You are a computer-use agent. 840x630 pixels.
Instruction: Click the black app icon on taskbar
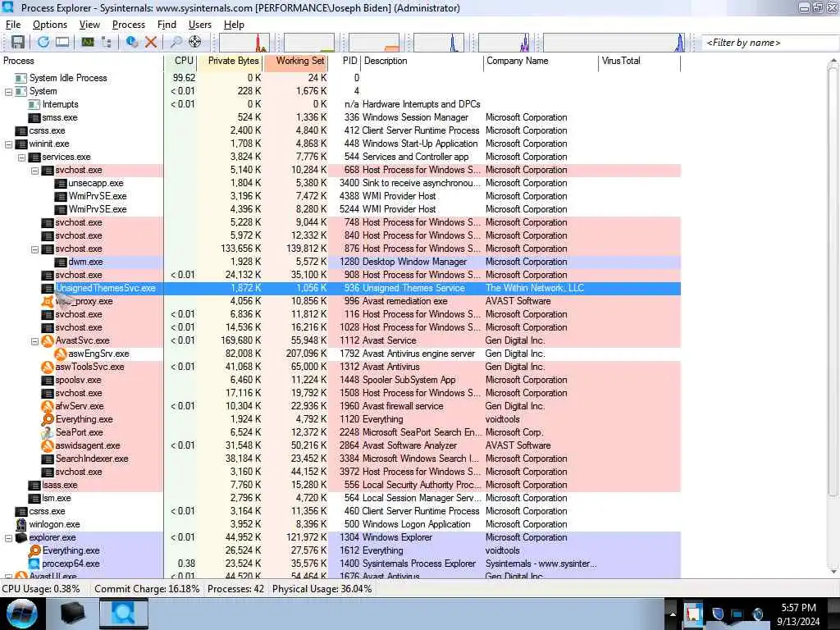(x=72, y=614)
